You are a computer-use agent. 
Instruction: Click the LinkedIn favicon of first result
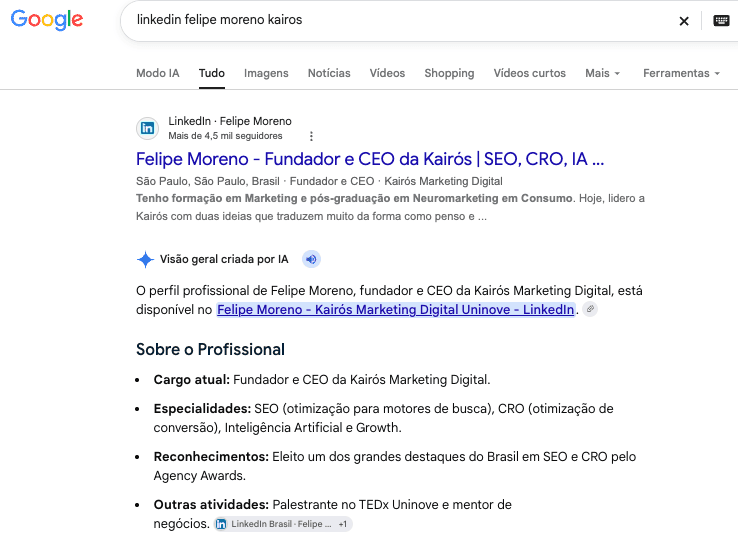point(147,128)
